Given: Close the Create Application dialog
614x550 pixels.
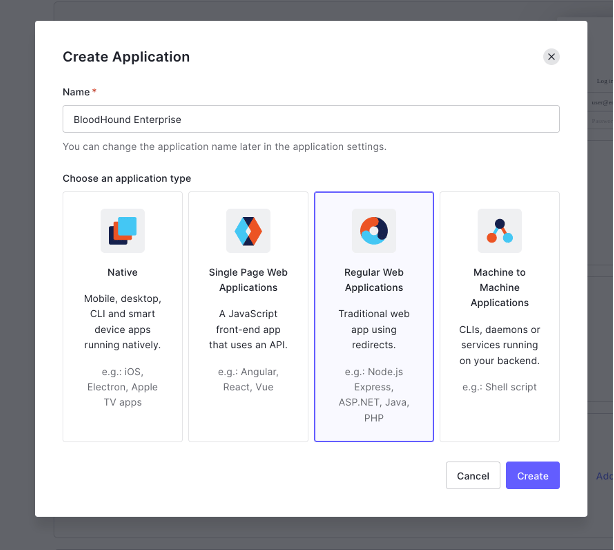Looking at the screenshot, I should pos(551,57).
